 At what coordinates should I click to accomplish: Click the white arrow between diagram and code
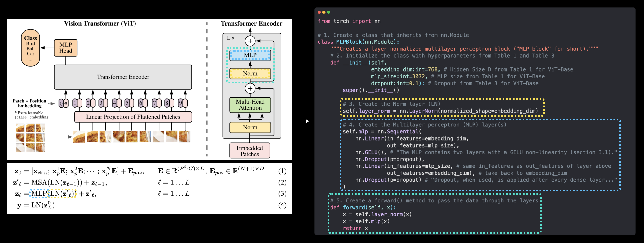pos(302,121)
